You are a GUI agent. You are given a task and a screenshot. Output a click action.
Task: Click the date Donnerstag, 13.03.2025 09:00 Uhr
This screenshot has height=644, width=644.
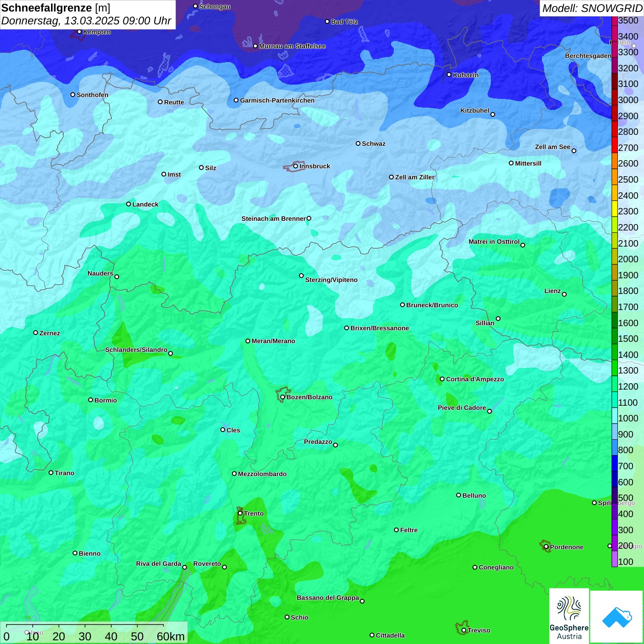[x=86, y=21]
